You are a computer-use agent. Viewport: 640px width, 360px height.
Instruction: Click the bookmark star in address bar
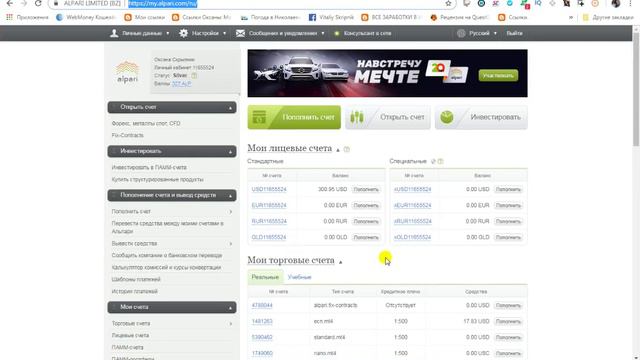point(448,3)
